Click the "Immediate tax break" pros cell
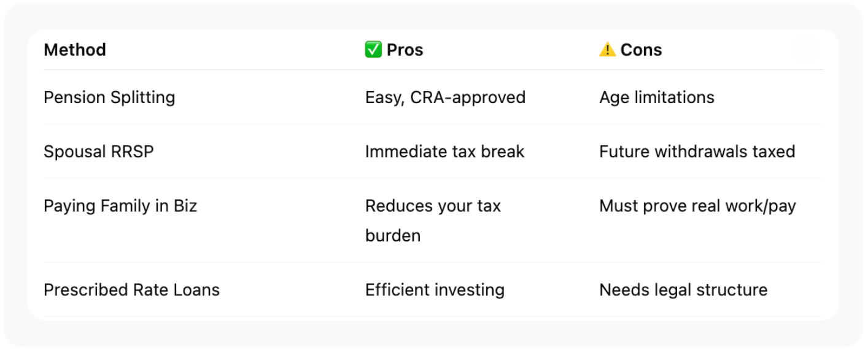Viewport: 868px width, 350px height. pyautogui.click(x=444, y=151)
